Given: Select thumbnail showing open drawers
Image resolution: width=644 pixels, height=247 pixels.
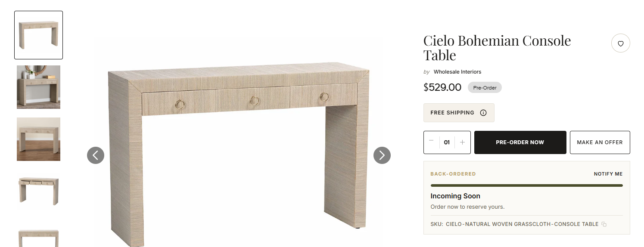Looking at the screenshot, I should pyautogui.click(x=39, y=191).
